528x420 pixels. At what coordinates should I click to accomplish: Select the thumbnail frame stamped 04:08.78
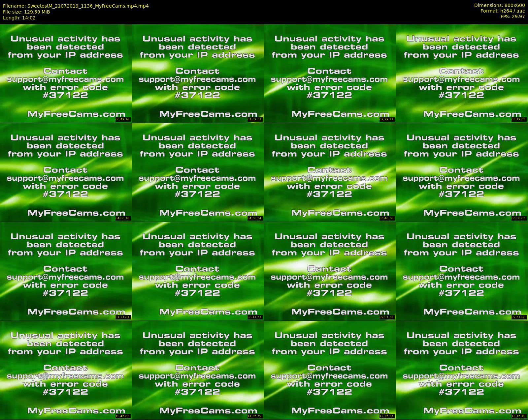click(66, 172)
